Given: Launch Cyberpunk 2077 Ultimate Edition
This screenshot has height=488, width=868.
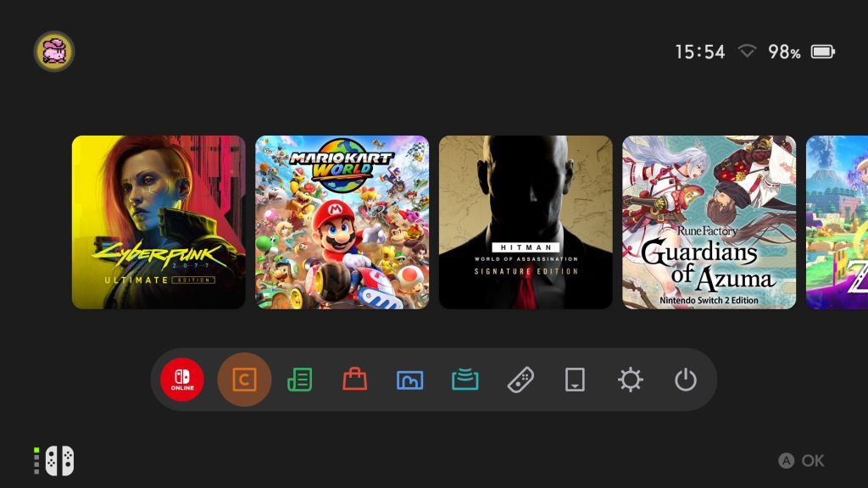Looking at the screenshot, I should [159, 222].
